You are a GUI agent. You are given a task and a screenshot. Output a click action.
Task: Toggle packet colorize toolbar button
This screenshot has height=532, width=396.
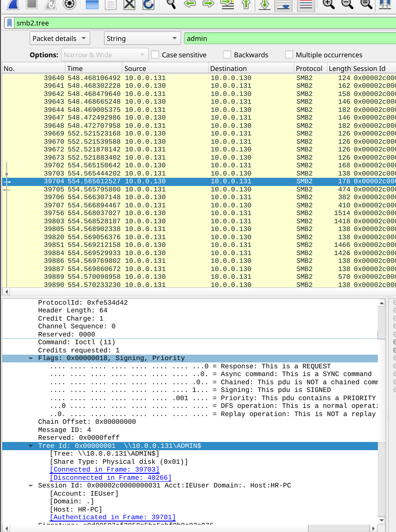pos(306,5)
